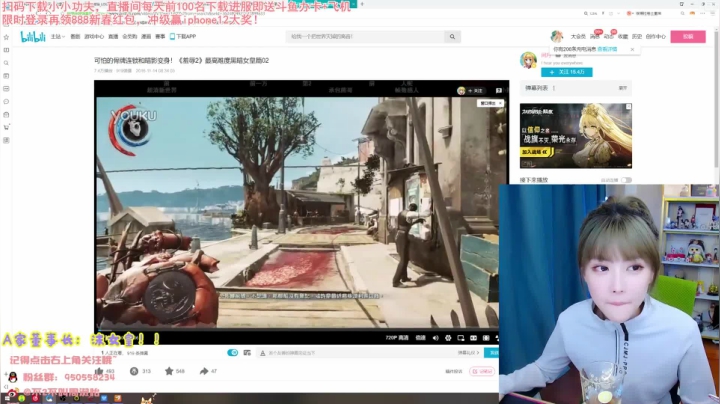
Task: Click the player volume speaker icon
Action: click(x=435, y=338)
